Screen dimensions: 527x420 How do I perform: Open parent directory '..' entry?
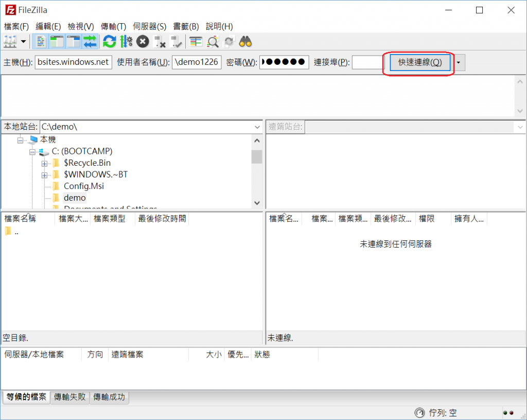pos(12,232)
